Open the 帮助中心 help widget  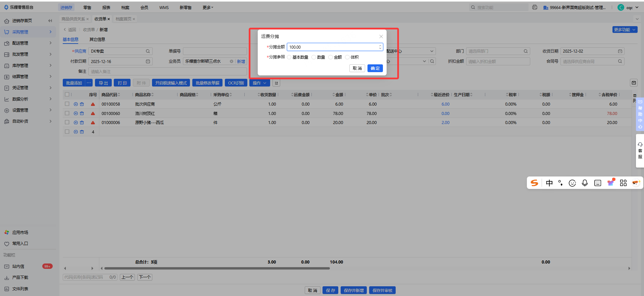[640, 114]
